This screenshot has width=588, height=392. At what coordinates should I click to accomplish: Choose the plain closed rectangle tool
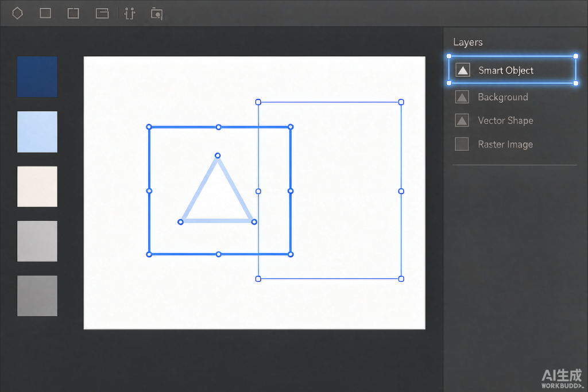(45, 14)
